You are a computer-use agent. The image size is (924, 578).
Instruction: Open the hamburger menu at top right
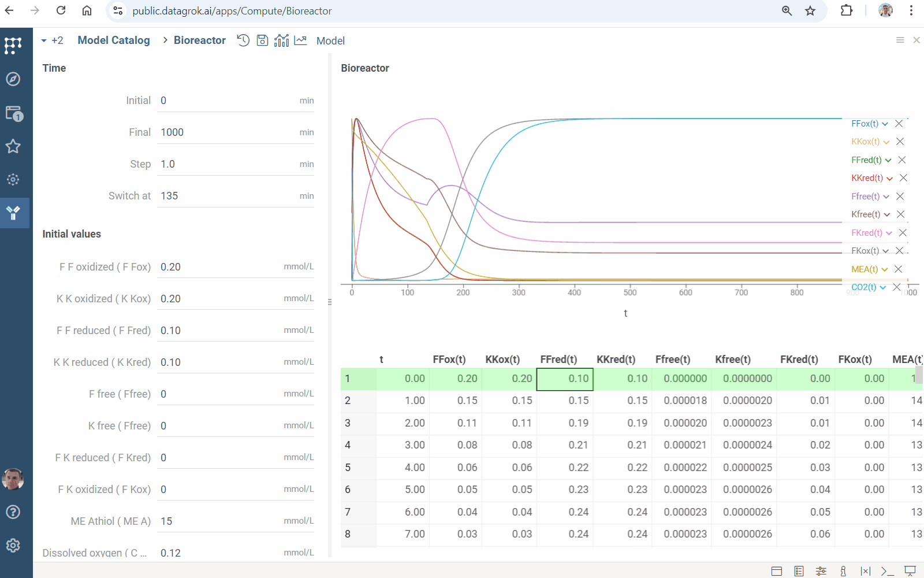[900, 40]
